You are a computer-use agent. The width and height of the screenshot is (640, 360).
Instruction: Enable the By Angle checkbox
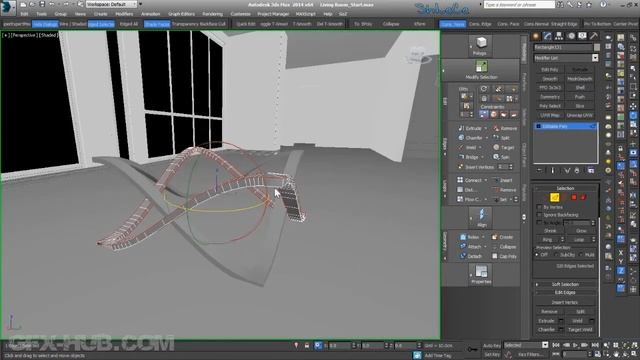(x=539, y=223)
